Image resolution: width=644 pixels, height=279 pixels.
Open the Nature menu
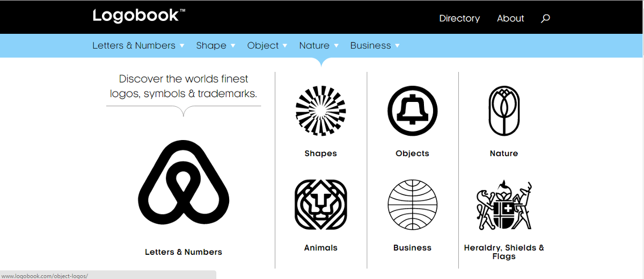tap(314, 46)
